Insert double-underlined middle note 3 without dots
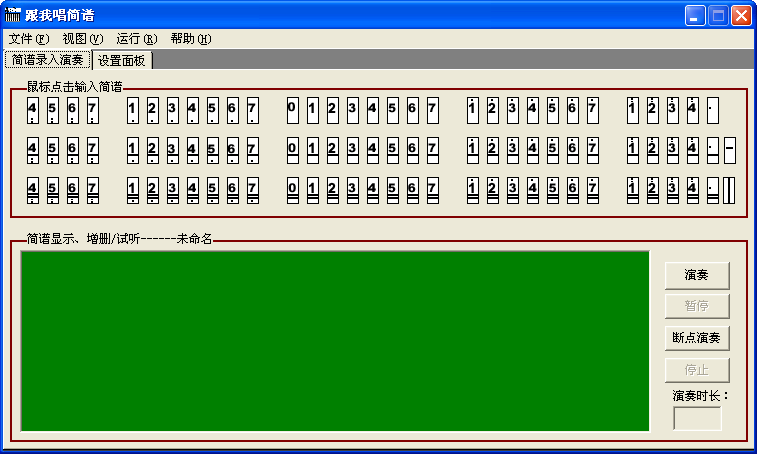The height and width of the screenshot is (454, 757). click(353, 191)
